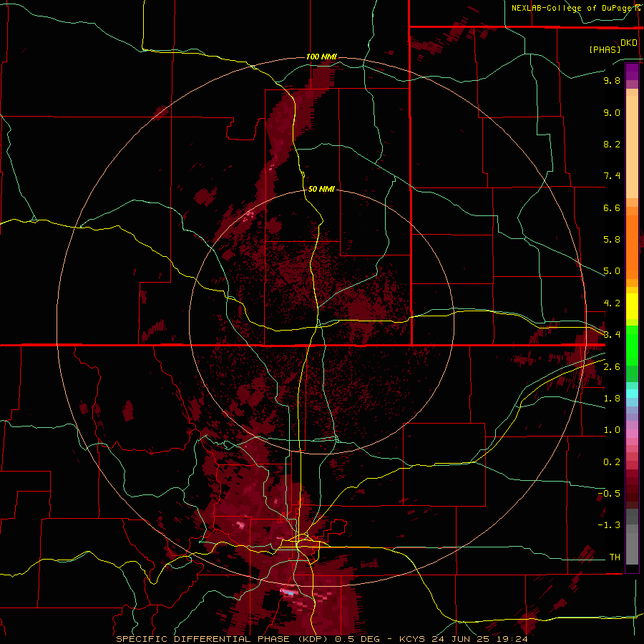
Task: Click the 5.0 color scale value
Action: pyautogui.click(x=612, y=271)
